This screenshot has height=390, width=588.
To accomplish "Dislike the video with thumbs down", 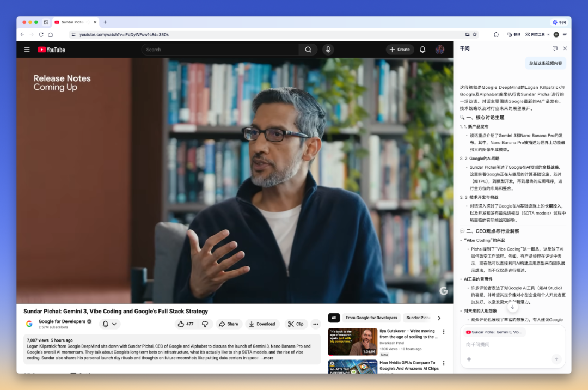I will pyautogui.click(x=205, y=324).
